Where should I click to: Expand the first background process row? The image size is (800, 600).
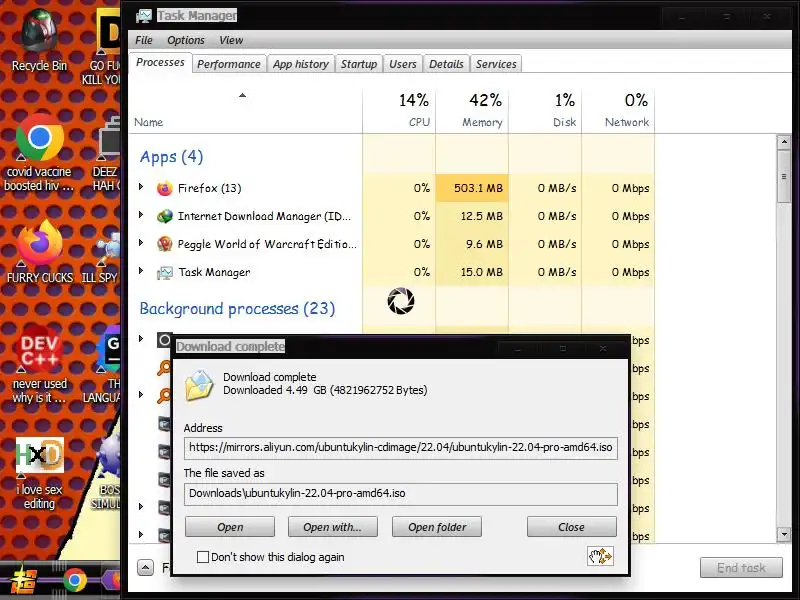(x=141, y=338)
